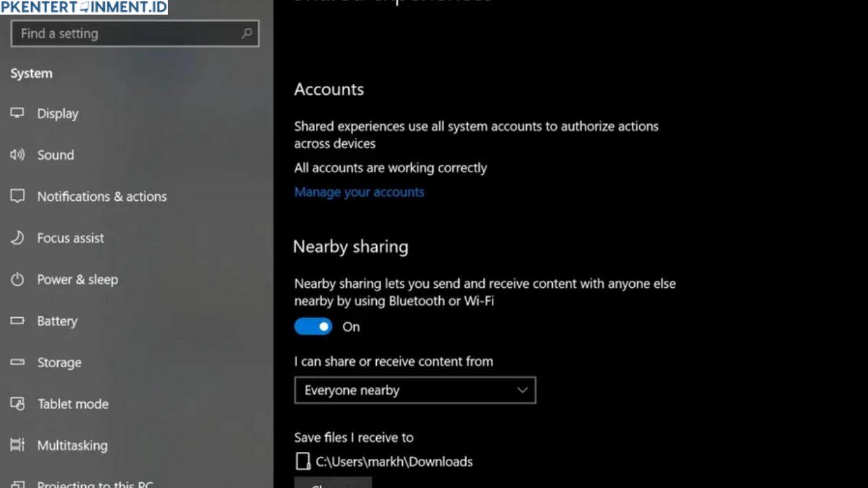Click the Accounts section heading

tap(329, 89)
